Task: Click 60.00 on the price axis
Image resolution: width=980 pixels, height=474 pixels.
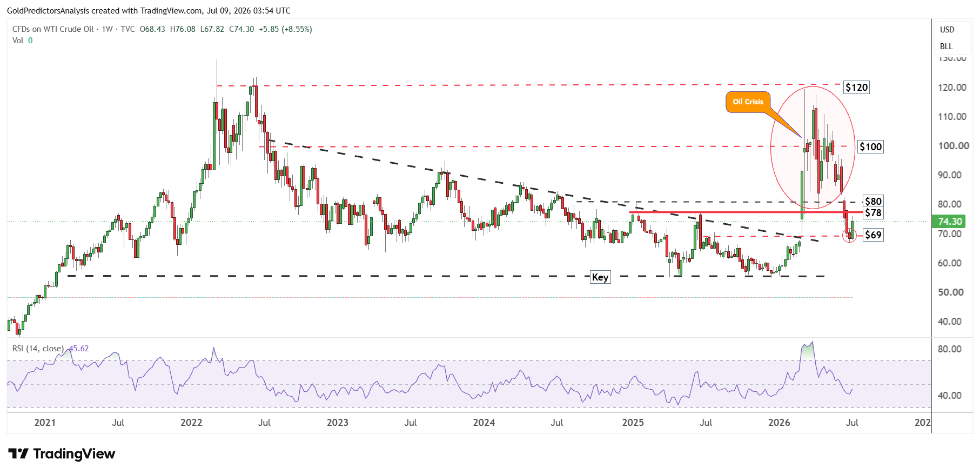Action: (950, 263)
